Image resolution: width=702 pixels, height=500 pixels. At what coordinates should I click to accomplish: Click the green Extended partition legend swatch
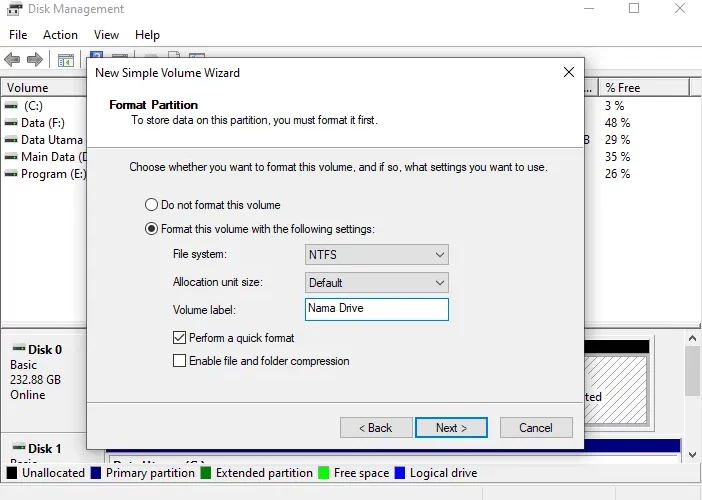(206, 473)
